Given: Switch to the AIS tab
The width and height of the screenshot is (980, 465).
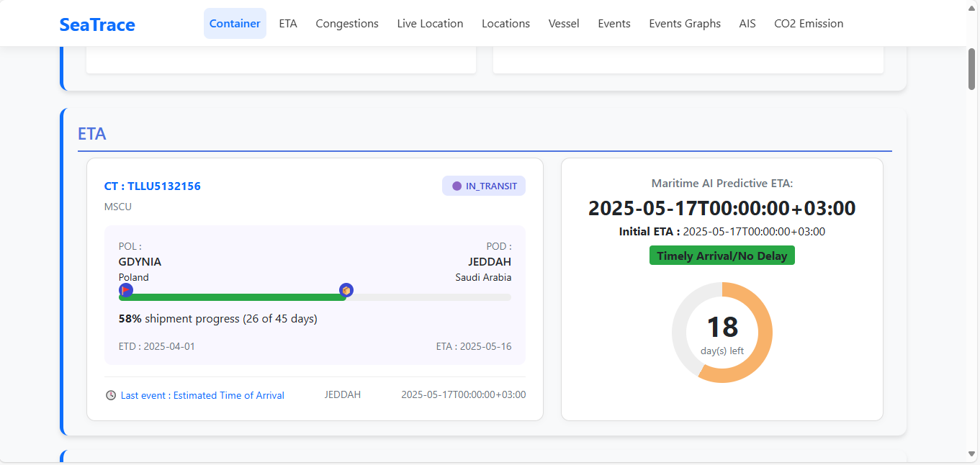Looking at the screenshot, I should tap(747, 23).
